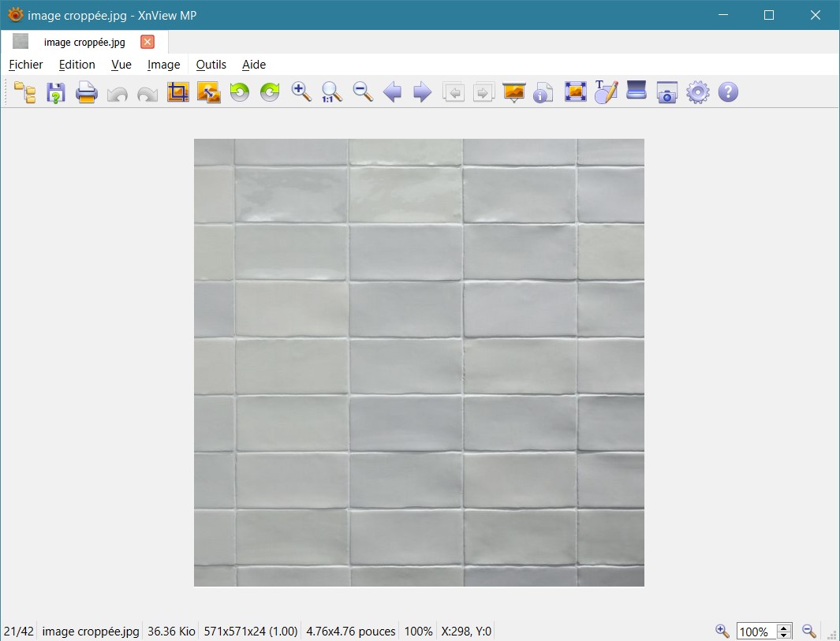This screenshot has width=840, height=641.
Task: Rotate the image counter-clockwise
Action: (239, 92)
